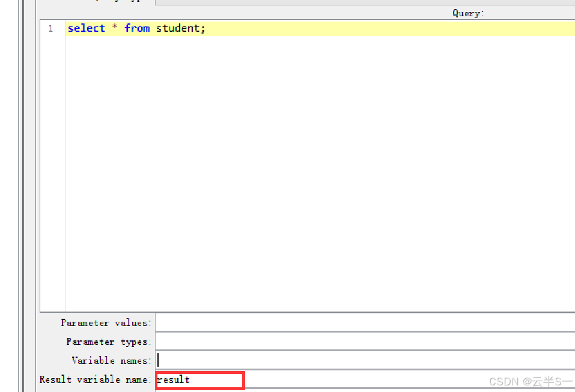
Task: Click the 'Parameter values:' label
Action: (x=106, y=323)
